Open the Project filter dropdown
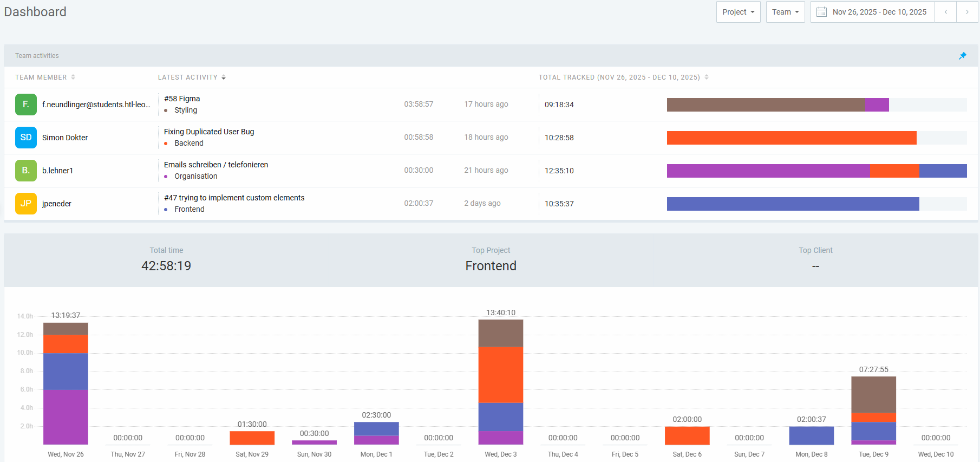This screenshot has height=462, width=980. coord(738,12)
